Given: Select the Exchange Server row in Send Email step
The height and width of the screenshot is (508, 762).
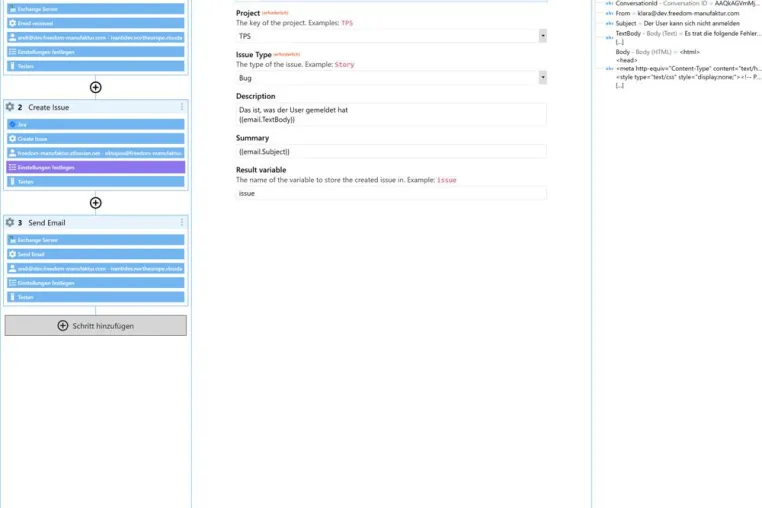Looking at the screenshot, I should click(x=96, y=240).
